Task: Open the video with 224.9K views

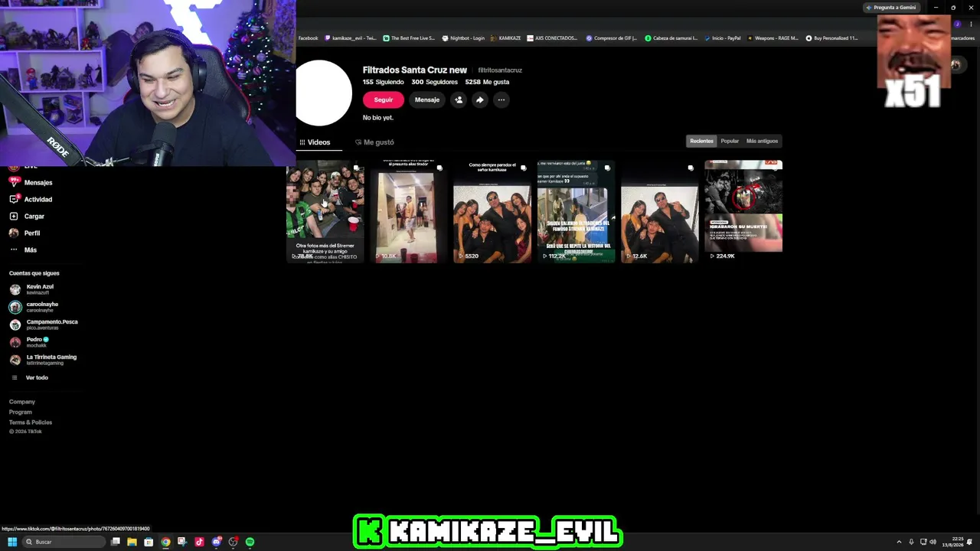Action: 743,211
